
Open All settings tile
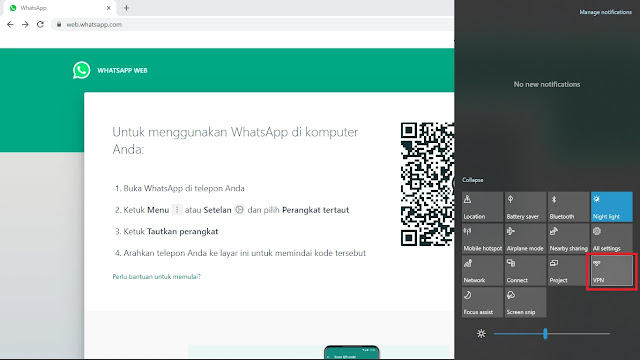coord(611,239)
